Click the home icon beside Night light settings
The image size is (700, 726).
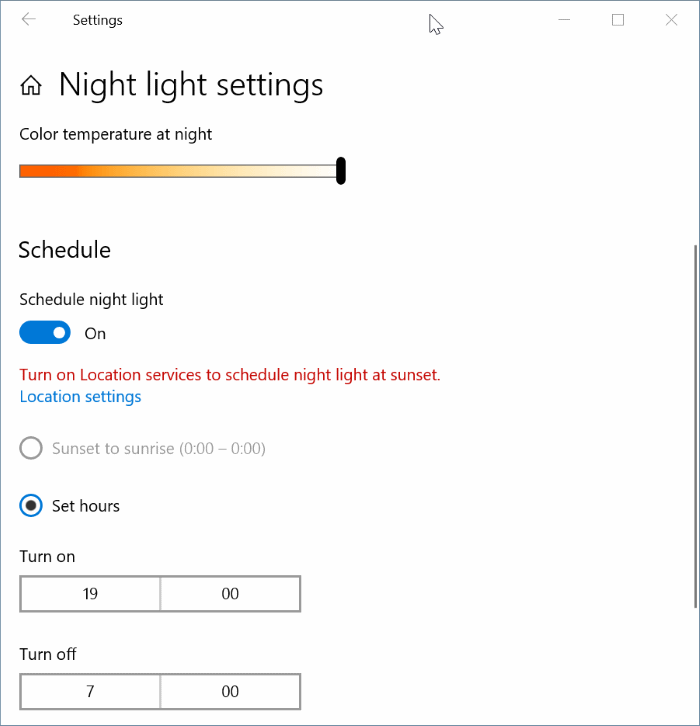point(31,86)
